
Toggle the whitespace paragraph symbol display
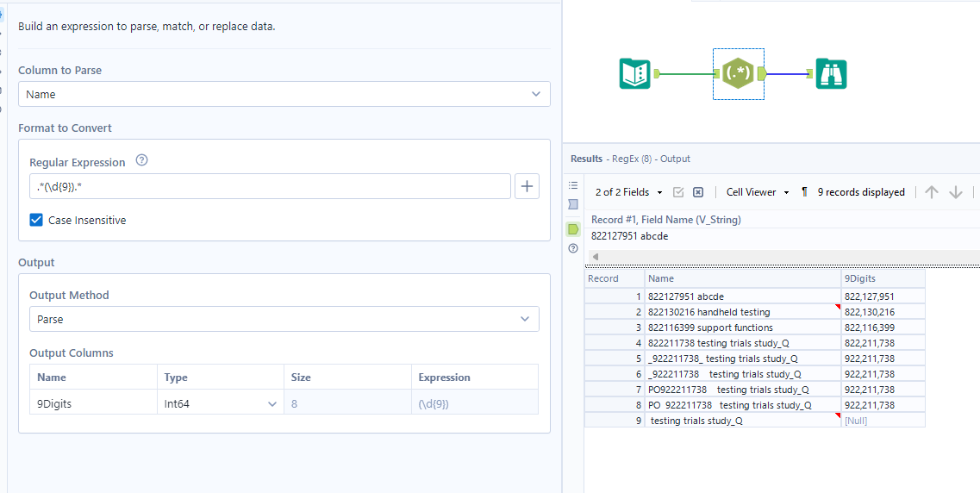click(x=804, y=192)
